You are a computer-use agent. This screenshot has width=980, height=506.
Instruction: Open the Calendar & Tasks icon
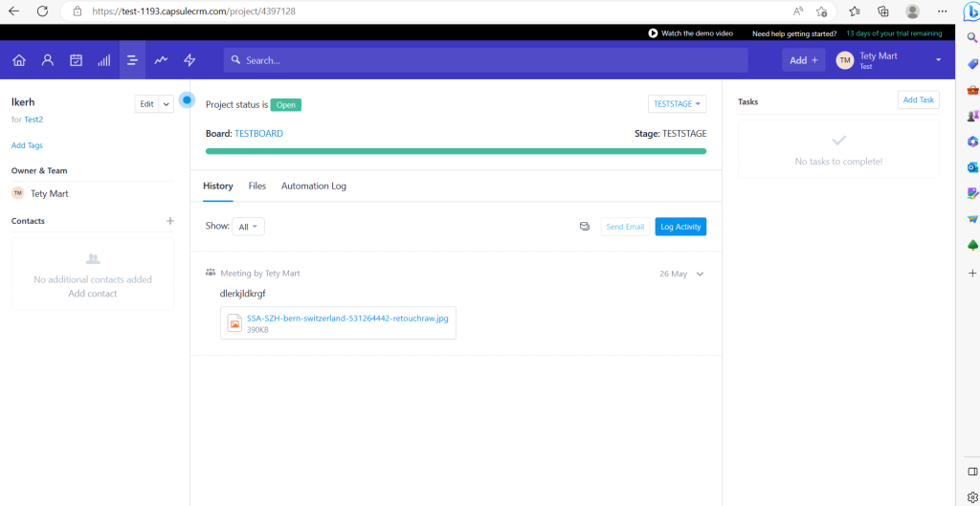tap(76, 60)
